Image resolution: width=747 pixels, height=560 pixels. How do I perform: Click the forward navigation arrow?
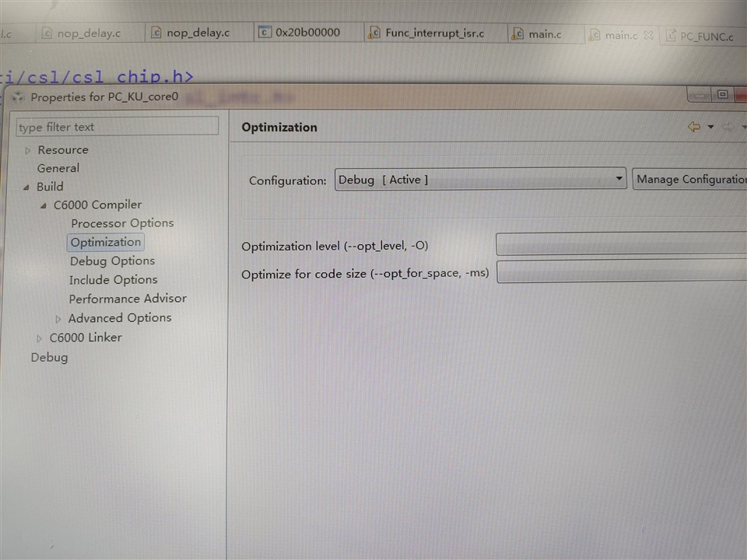tap(728, 127)
